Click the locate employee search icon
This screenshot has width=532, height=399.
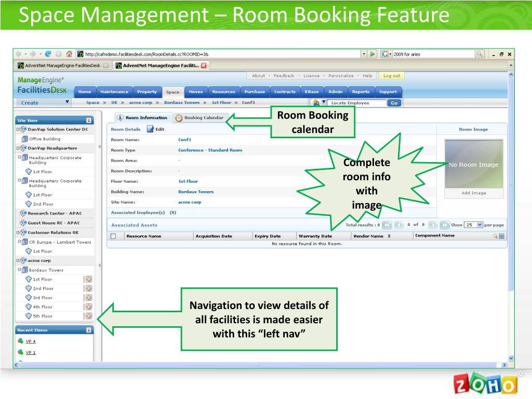pyautogui.click(x=316, y=102)
